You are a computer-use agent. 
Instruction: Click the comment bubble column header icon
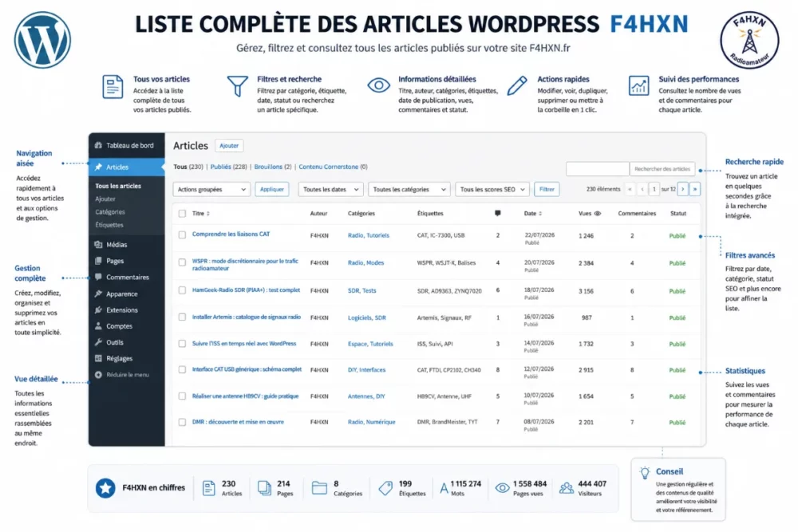click(x=498, y=214)
